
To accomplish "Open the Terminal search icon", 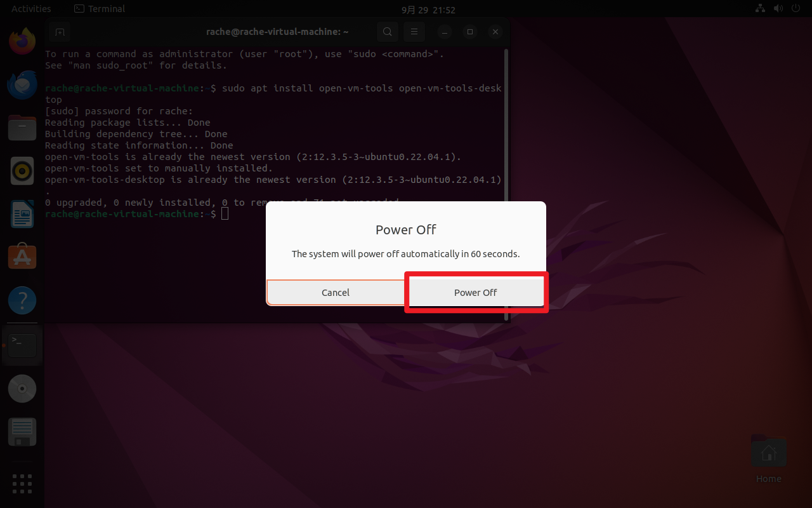I will (x=388, y=32).
